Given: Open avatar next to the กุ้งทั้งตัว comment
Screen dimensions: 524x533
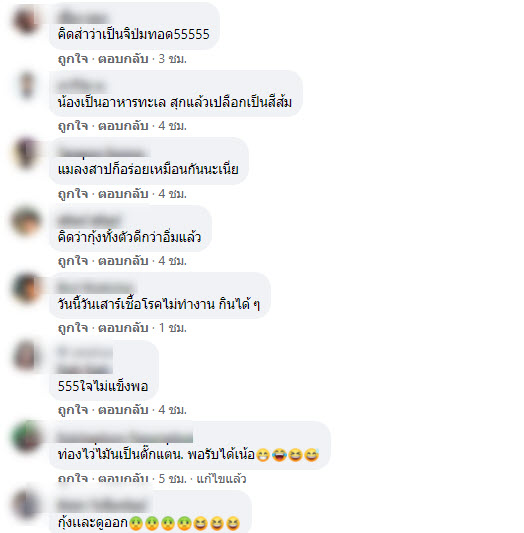Looking at the screenshot, I should tap(26, 220).
